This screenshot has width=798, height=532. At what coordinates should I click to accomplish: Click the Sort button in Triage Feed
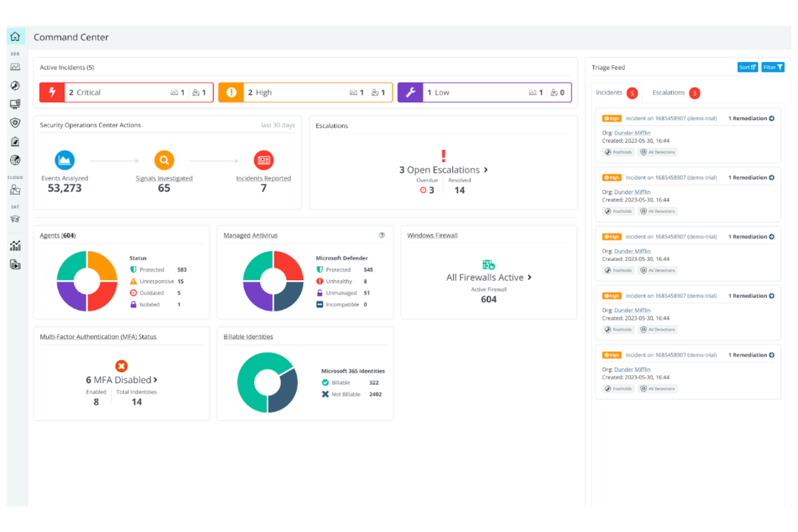click(747, 67)
